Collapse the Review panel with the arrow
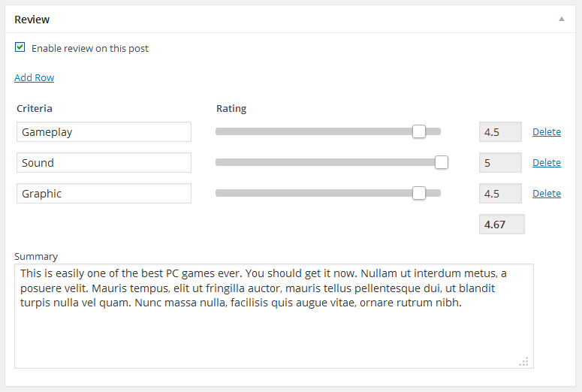The height and width of the screenshot is (392, 582). [562, 20]
